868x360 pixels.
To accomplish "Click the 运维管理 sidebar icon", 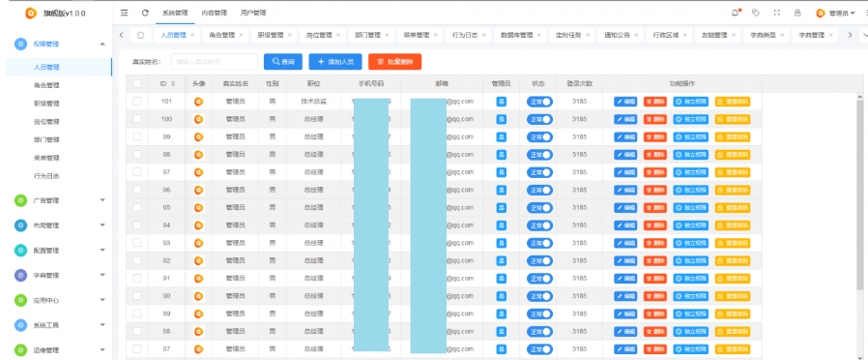I will [x=20, y=350].
